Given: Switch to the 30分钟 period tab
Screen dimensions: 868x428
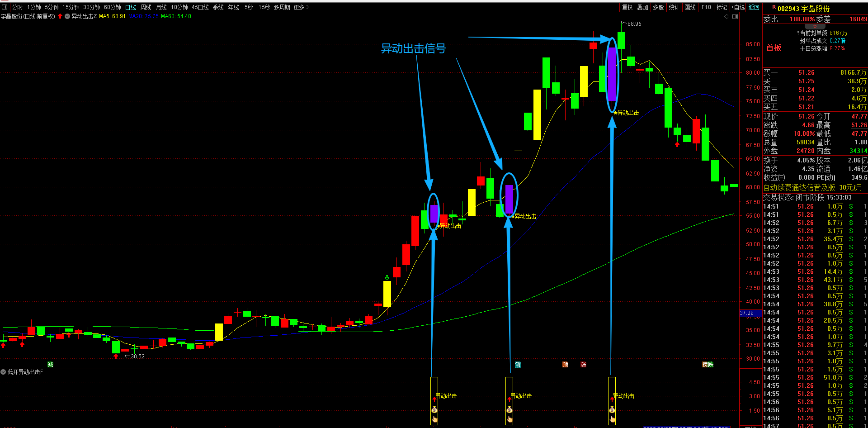Looking at the screenshot, I should coord(92,7).
